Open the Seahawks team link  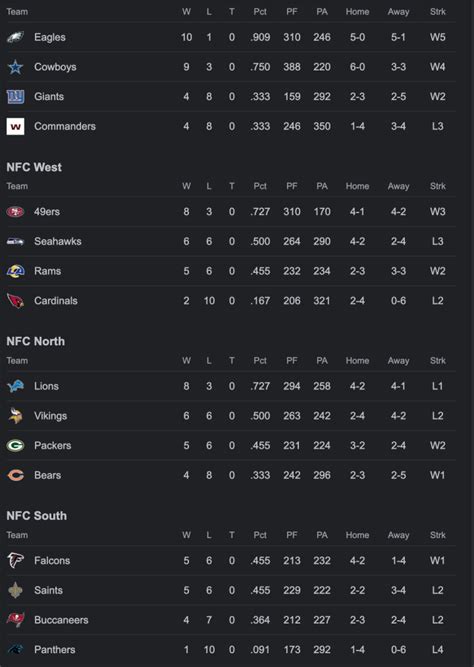click(57, 241)
